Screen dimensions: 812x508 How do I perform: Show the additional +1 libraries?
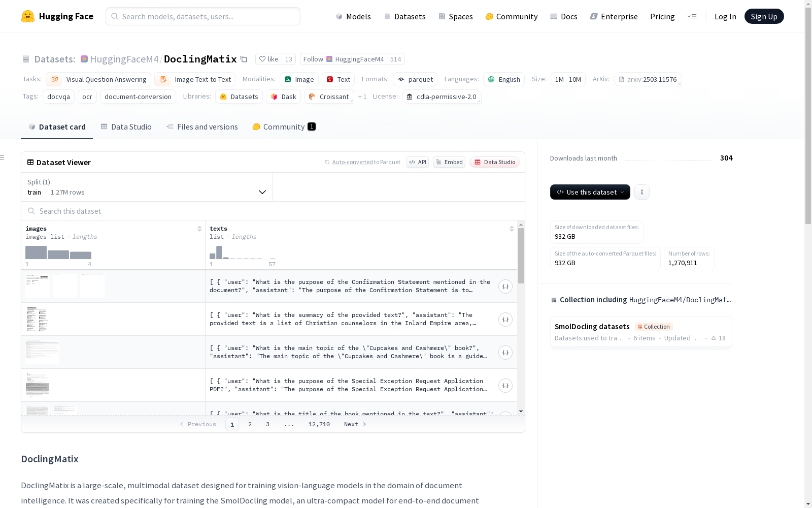pyautogui.click(x=362, y=97)
